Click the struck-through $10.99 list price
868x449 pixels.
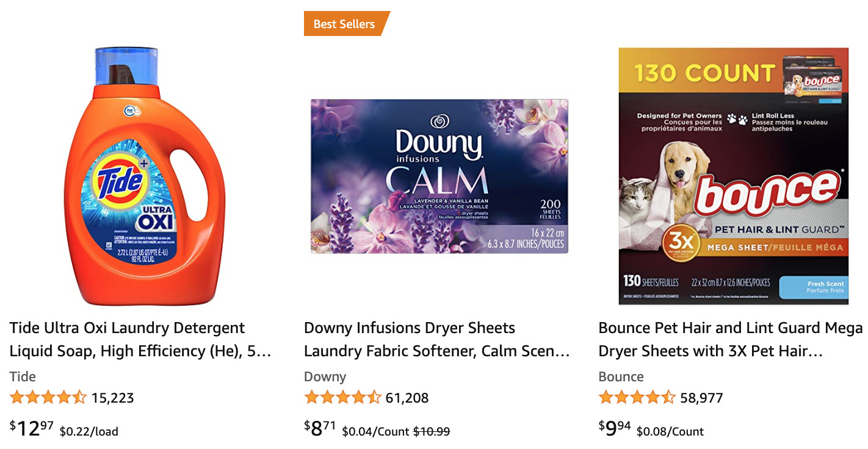click(432, 431)
